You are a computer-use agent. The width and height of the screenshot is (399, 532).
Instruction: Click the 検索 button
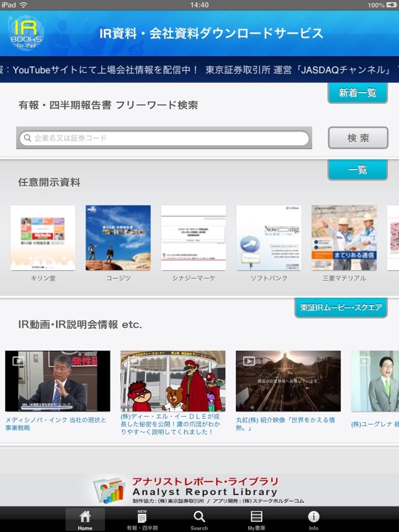(358, 138)
